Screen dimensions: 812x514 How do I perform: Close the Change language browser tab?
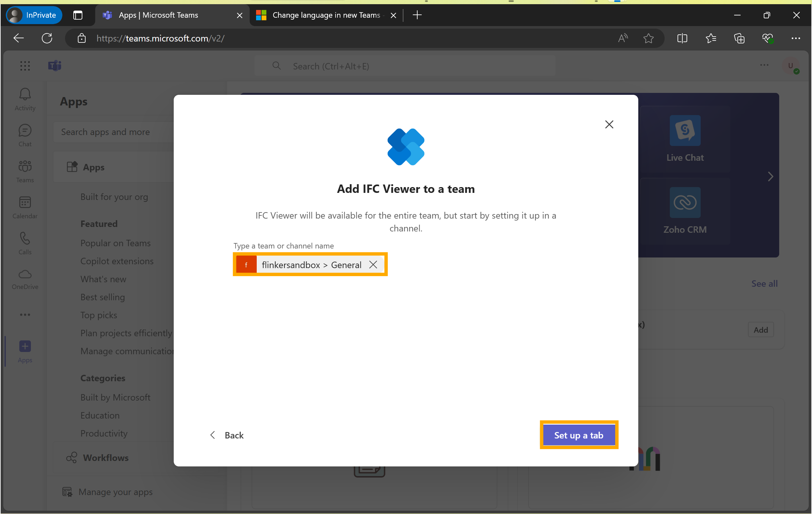393,15
